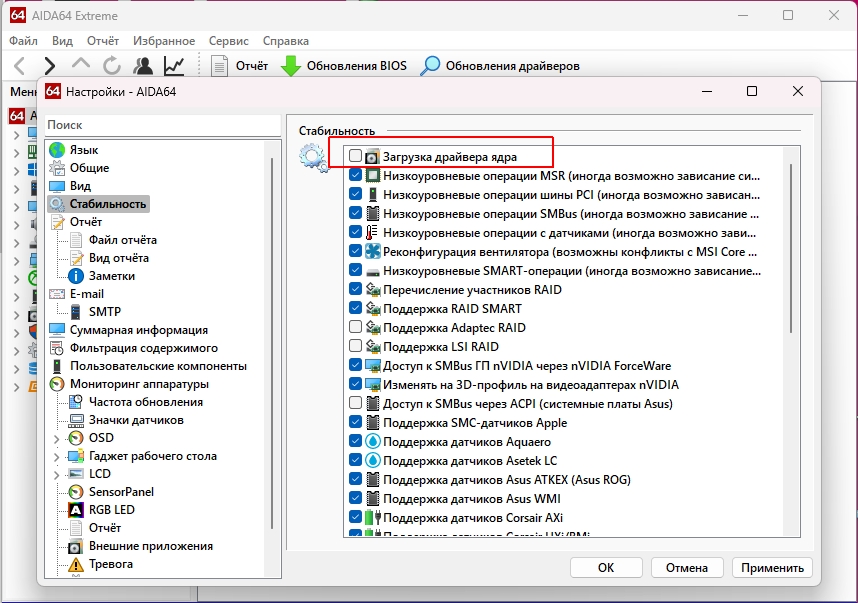This screenshot has width=858, height=603.
Task: Click the Отмена button
Action: click(687, 568)
